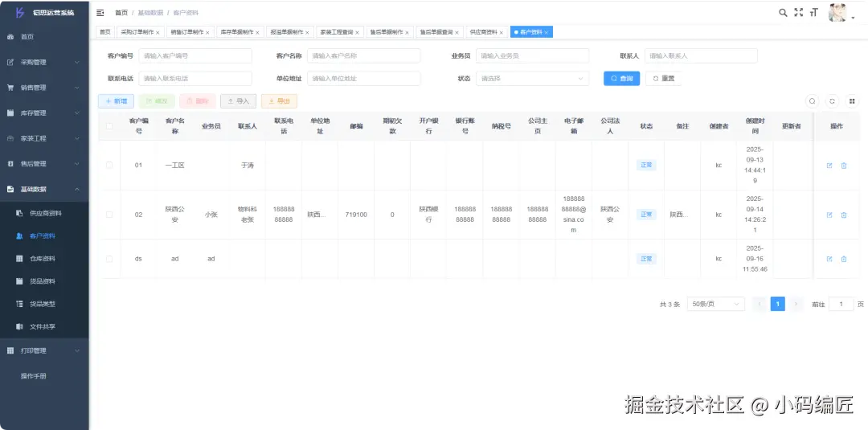Click the 导出 export button
868x430 pixels.
point(279,101)
